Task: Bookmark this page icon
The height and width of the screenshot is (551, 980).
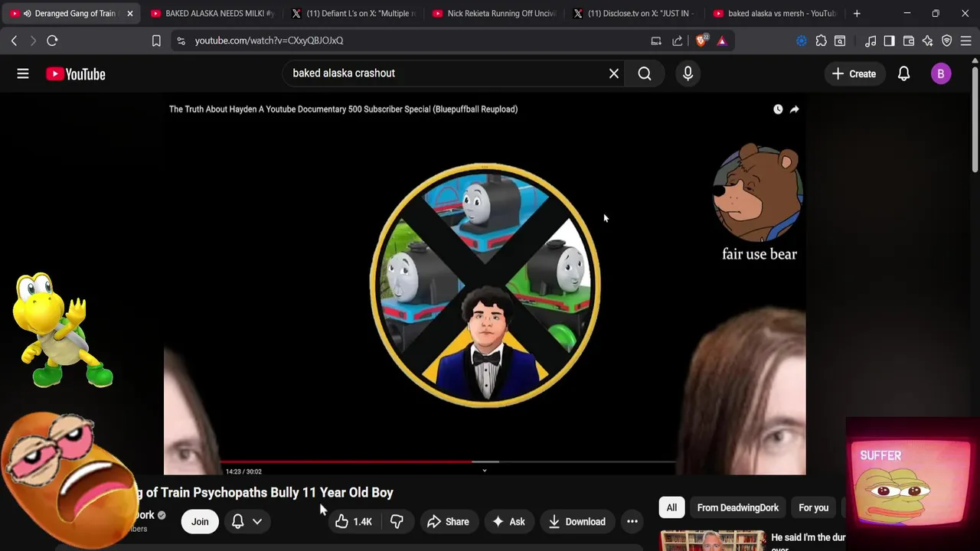Action: click(156, 41)
